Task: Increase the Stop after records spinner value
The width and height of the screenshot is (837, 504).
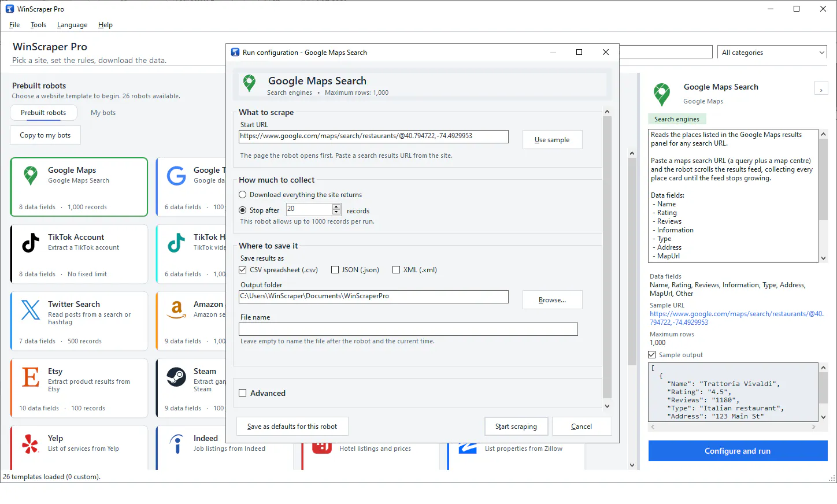Action: [336, 206]
